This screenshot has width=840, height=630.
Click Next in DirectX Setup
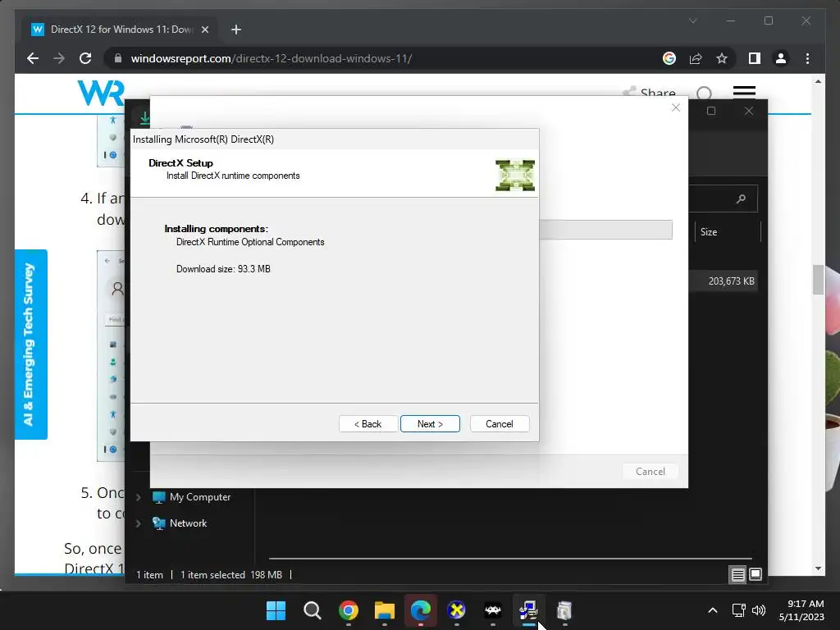click(430, 424)
